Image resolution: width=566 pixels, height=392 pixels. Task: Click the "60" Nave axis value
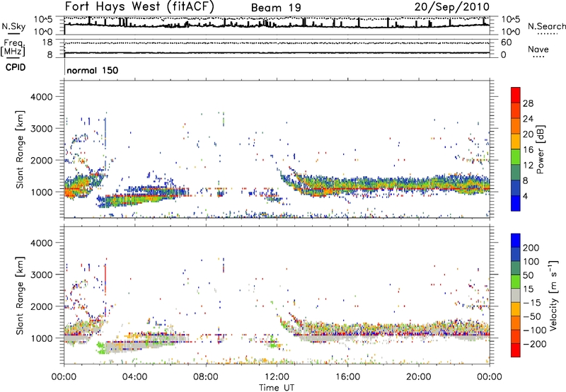[506, 42]
